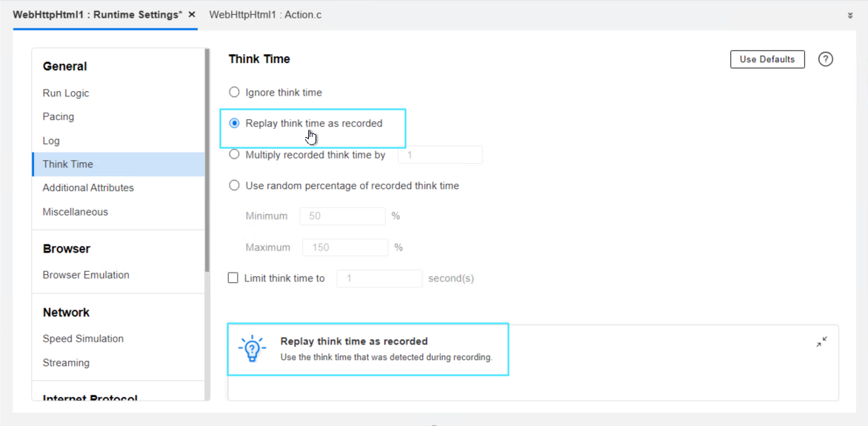Go to Pacing settings
This screenshot has height=426, width=868.
pos(59,117)
